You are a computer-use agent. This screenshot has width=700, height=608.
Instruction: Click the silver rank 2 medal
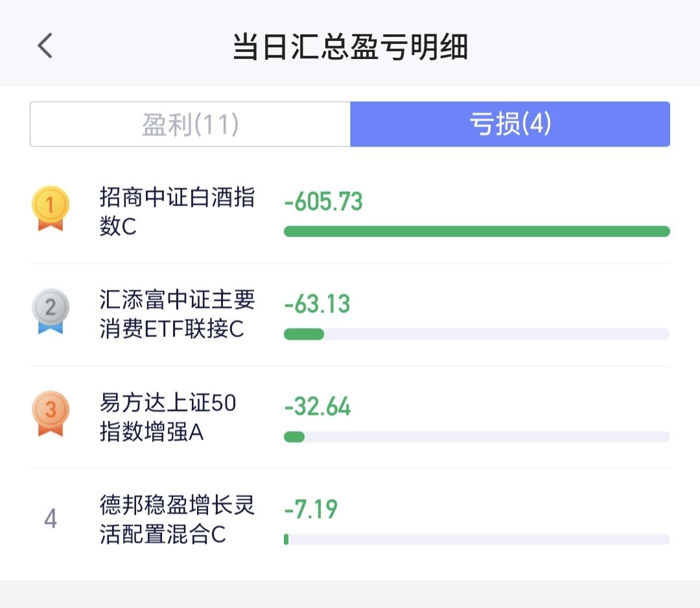tap(50, 311)
